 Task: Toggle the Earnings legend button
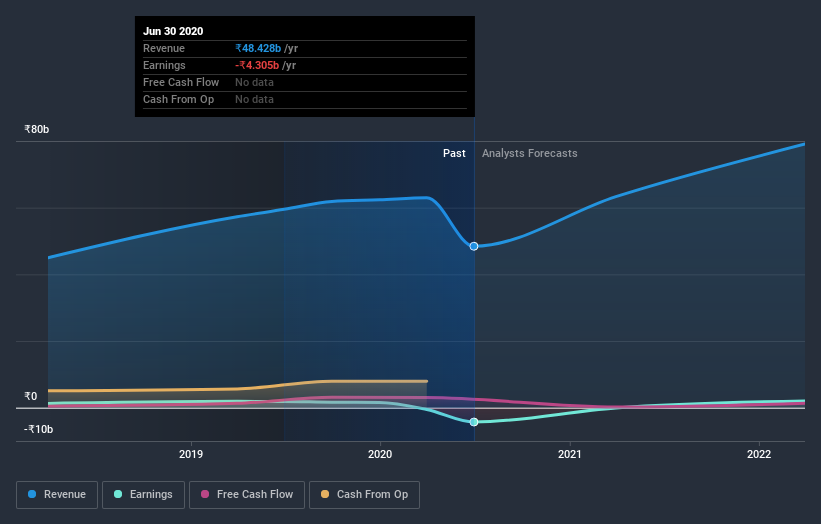pos(143,495)
